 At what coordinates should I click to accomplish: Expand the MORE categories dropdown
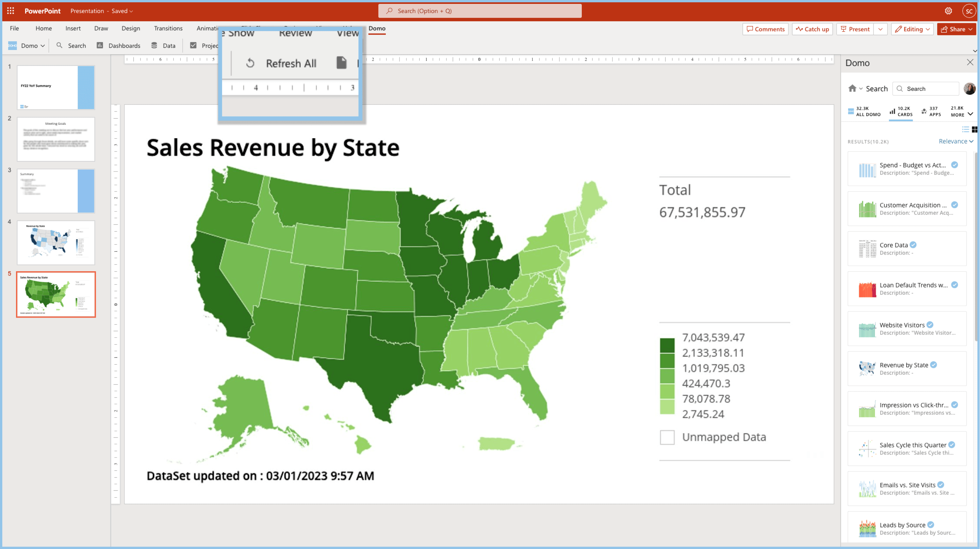click(970, 113)
